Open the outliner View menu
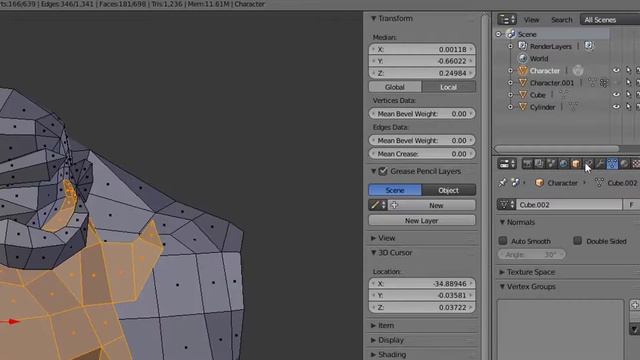Viewport: 640px width, 360px height. (x=531, y=20)
